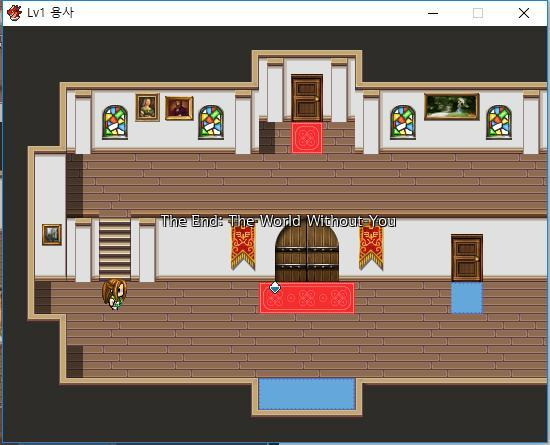
Task: Minimize the game window
Action: tap(433, 13)
